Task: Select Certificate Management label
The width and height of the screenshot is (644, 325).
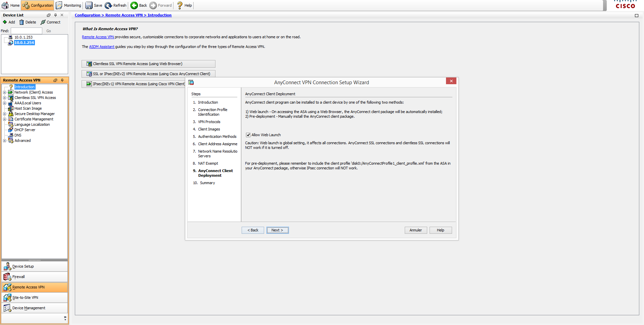Action: pos(34,119)
